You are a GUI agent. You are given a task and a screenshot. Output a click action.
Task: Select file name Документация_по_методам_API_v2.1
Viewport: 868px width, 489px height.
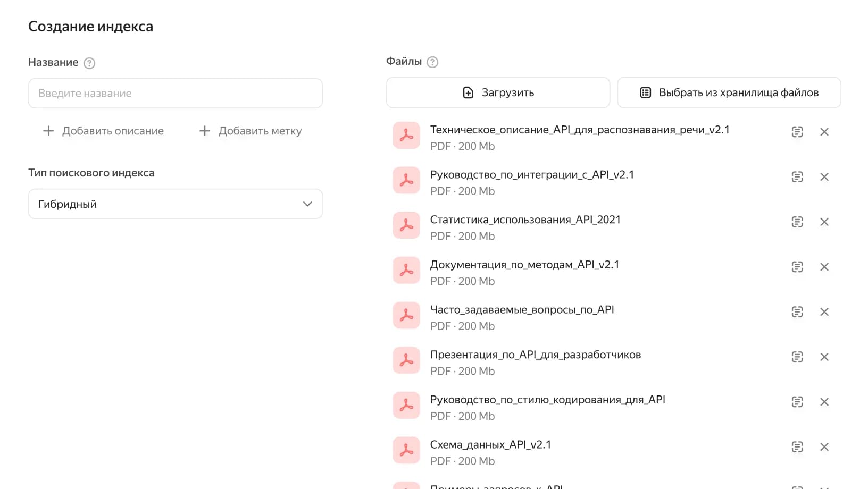pyautogui.click(x=524, y=265)
